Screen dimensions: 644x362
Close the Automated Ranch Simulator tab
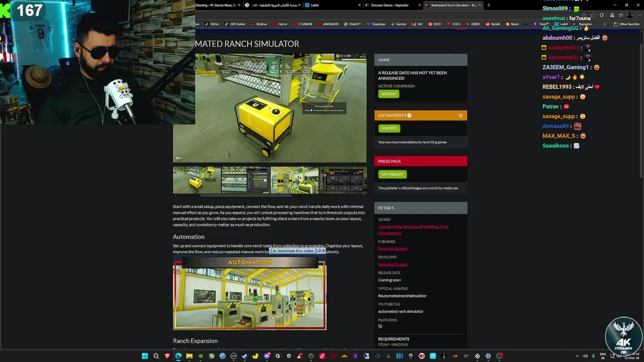[480, 5]
